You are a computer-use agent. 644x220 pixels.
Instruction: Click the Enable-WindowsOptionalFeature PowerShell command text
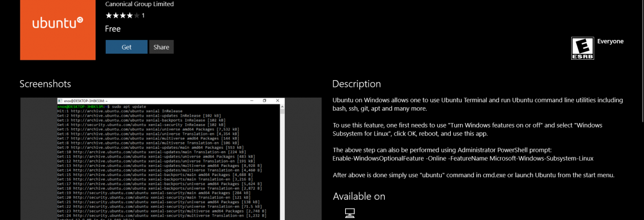(x=463, y=158)
